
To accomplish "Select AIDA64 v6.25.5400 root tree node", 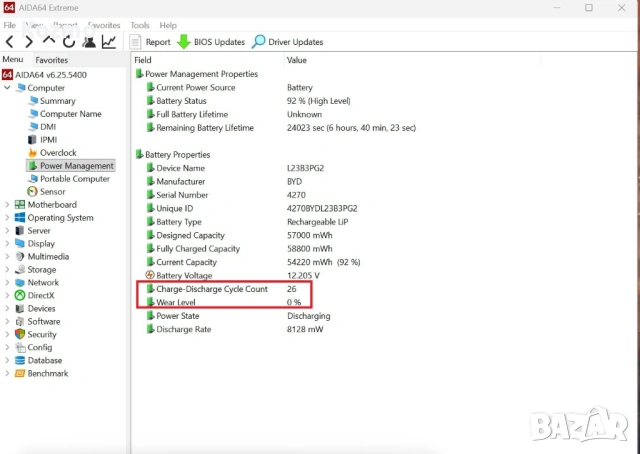I will tap(44, 75).
